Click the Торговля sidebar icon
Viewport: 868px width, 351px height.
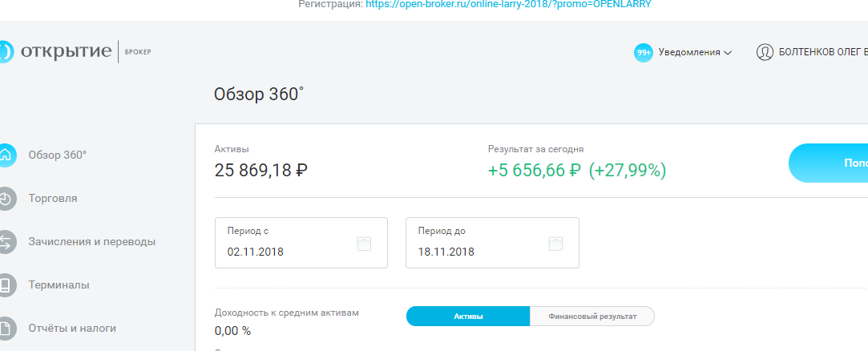[6, 198]
